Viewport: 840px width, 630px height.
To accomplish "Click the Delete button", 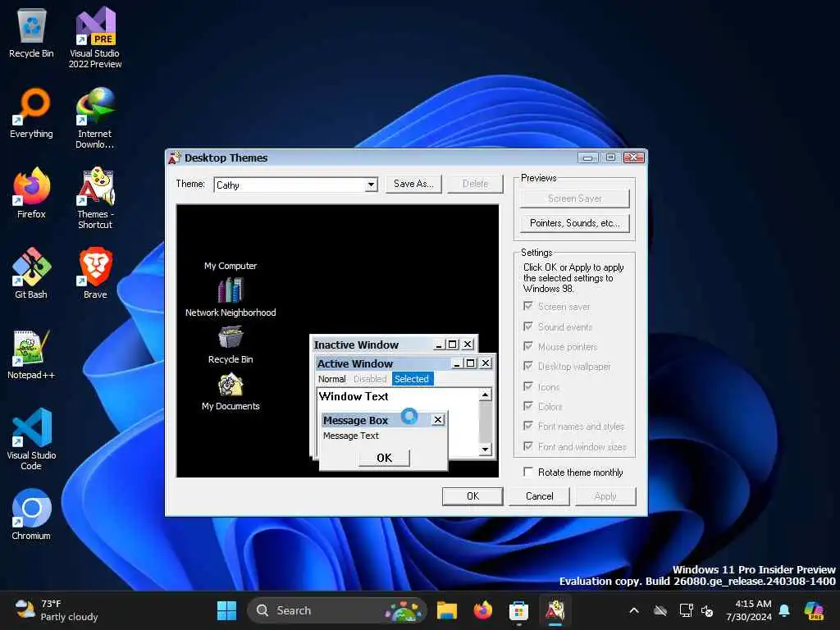I will coord(475,184).
